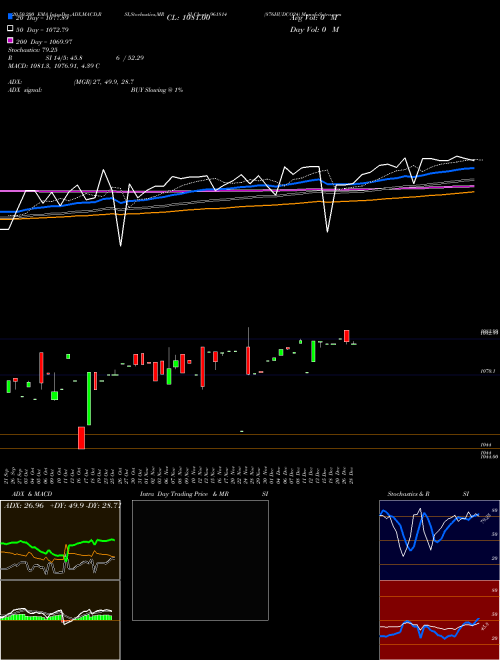Image resolution: width=500 pixels, height=660 pixels.
Task: Click the 'SI 14/5: 45.8' RSI value
Action: coord(64,58)
